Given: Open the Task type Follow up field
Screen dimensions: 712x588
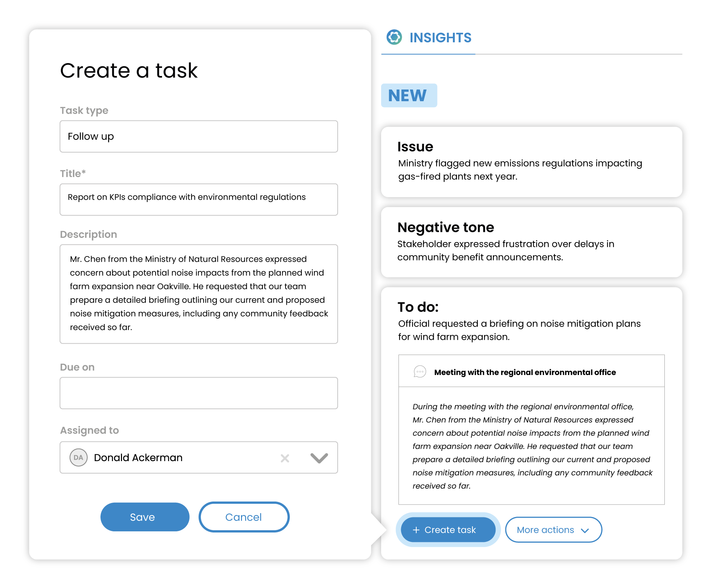Looking at the screenshot, I should pyautogui.click(x=199, y=136).
